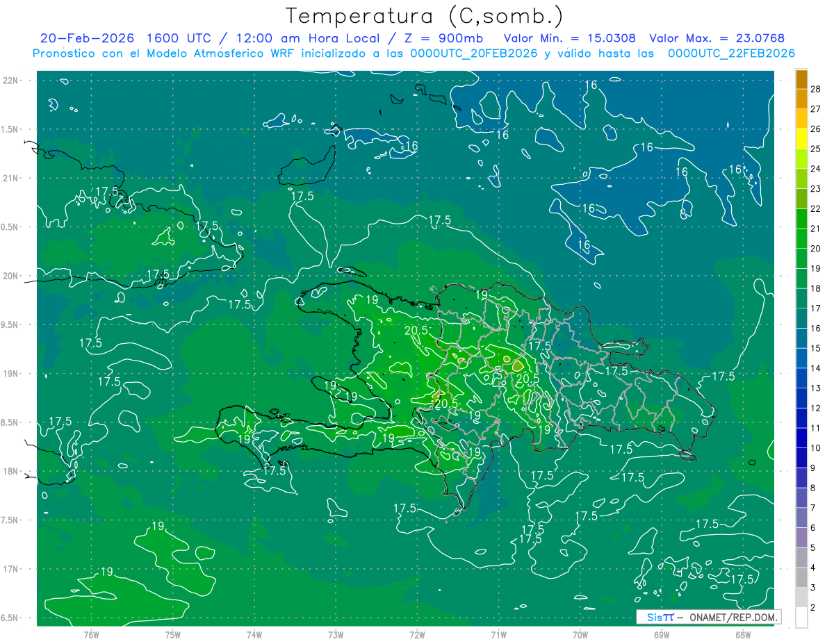Pick the bright yellow swatch in the color bar
Viewport: 834px width, 644px height.
click(x=801, y=139)
